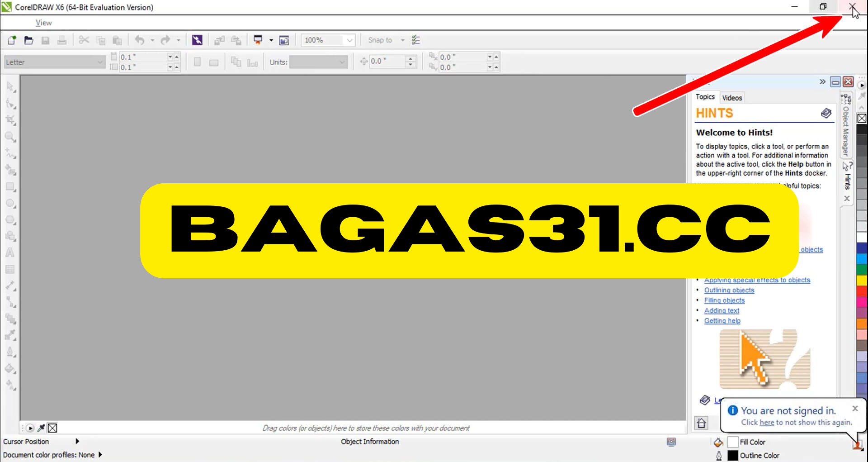The image size is (868, 462).
Task: Select the Pick tool in the toolbox
Action: point(10,86)
